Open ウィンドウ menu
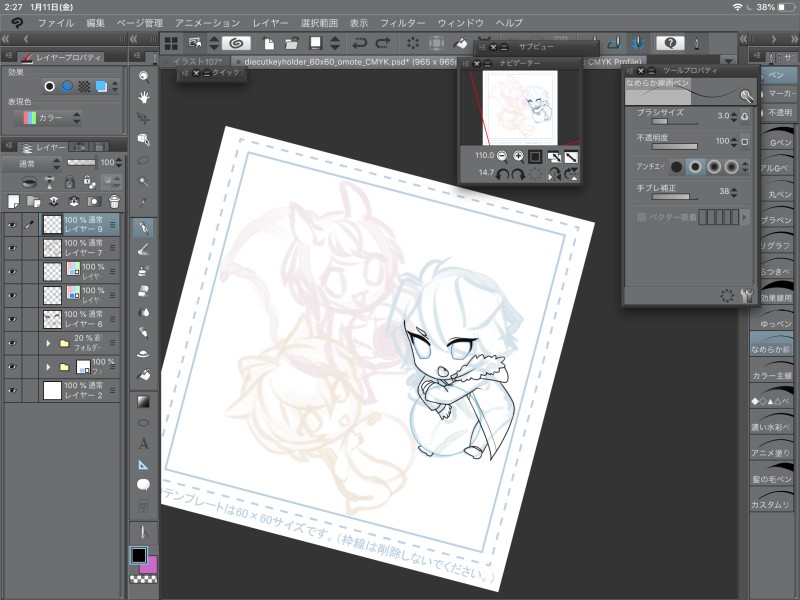The width and height of the screenshot is (800, 600). point(461,23)
